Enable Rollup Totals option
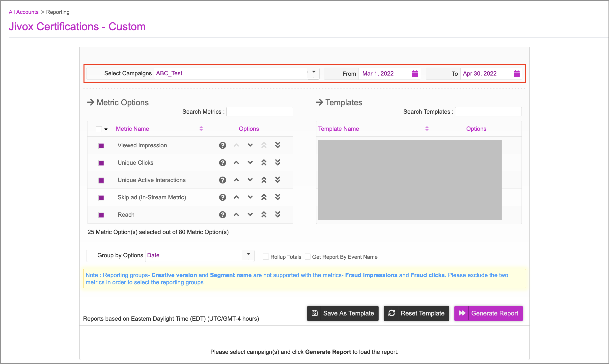This screenshot has width=609, height=364. [x=266, y=257]
